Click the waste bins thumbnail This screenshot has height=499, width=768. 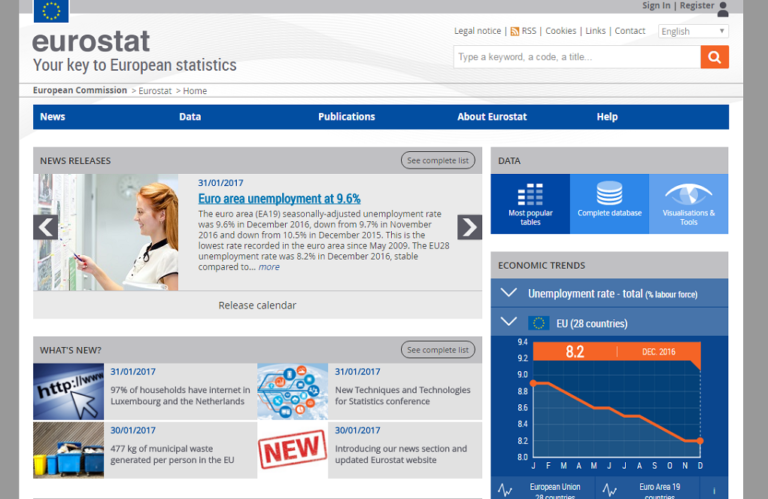(69, 450)
